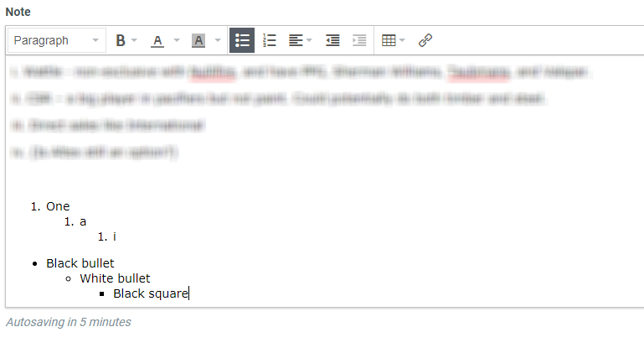Decrease indent of the current line
This screenshot has height=353, width=644.
pyautogui.click(x=332, y=40)
